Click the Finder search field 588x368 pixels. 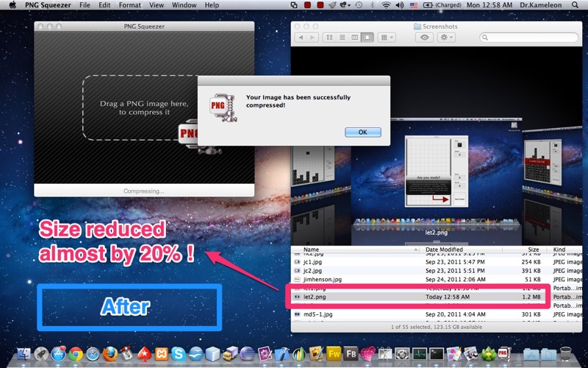[x=528, y=38]
